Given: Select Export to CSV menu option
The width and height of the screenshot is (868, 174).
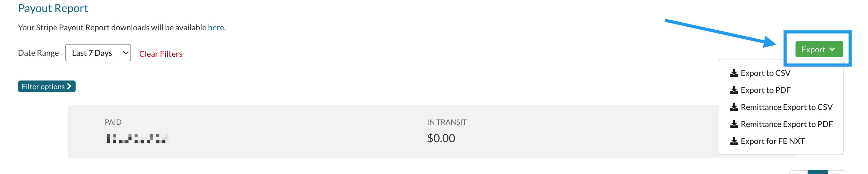Looking at the screenshot, I should [x=765, y=73].
